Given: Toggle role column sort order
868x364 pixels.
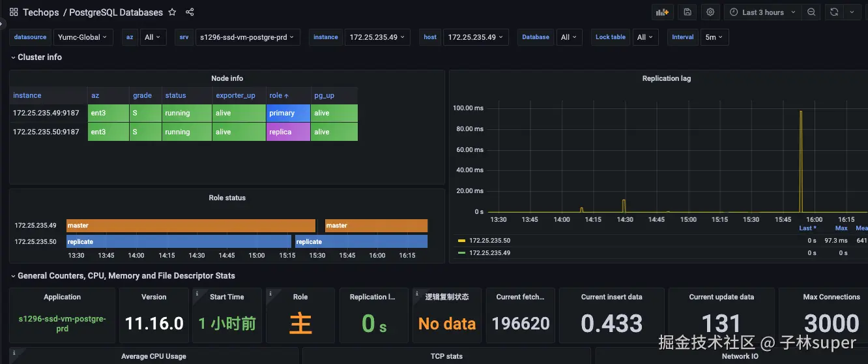Looking at the screenshot, I should (x=279, y=95).
